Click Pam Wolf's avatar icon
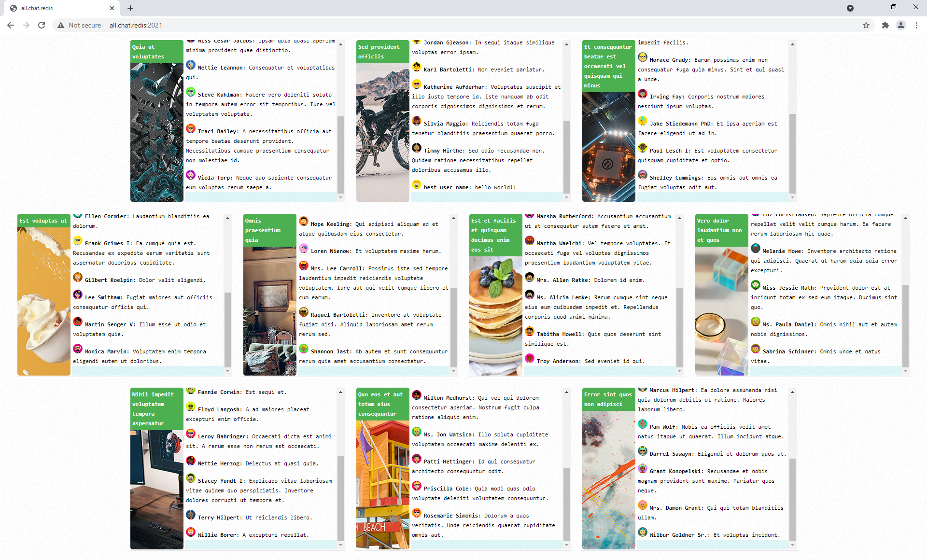 [643, 424]
